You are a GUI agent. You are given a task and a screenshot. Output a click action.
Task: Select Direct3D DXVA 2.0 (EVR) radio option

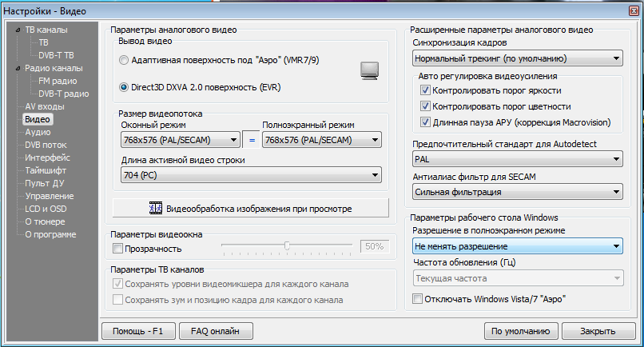123,86
